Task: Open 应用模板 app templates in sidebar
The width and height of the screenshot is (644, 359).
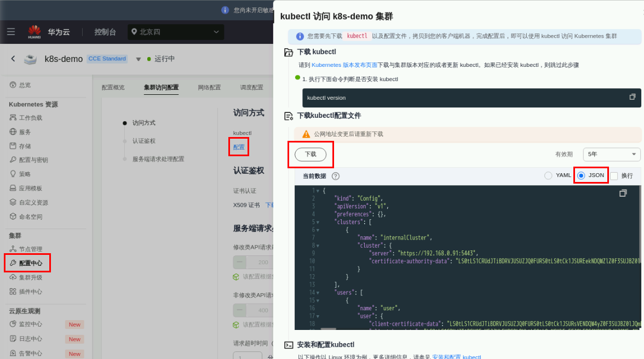Action: (26, 189)
